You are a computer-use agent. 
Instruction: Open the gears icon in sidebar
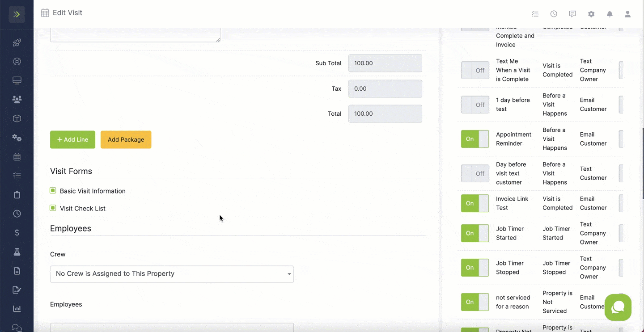pos(17,138)
